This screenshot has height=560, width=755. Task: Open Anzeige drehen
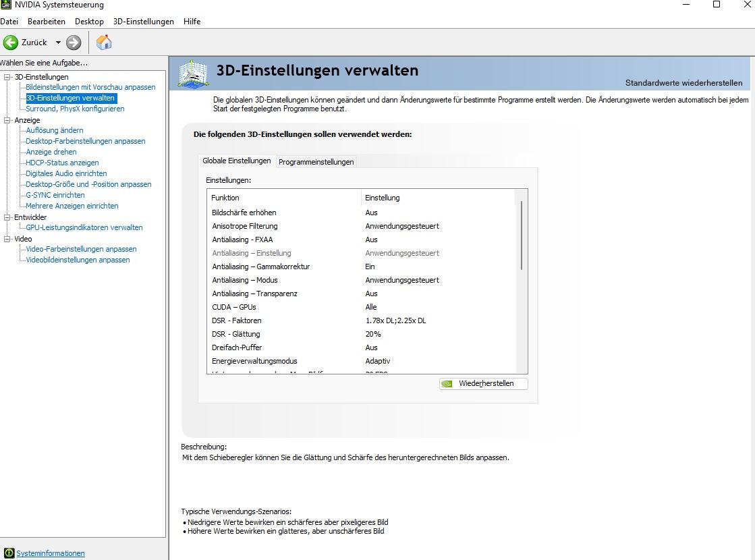point(51,152)
